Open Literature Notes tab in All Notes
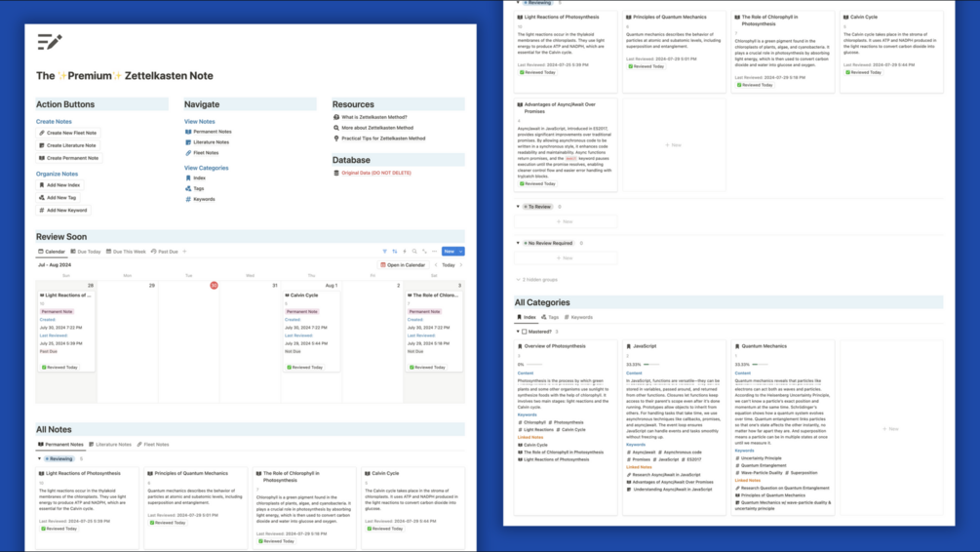Viewport: 980px width, 552px height. [110, 445]
